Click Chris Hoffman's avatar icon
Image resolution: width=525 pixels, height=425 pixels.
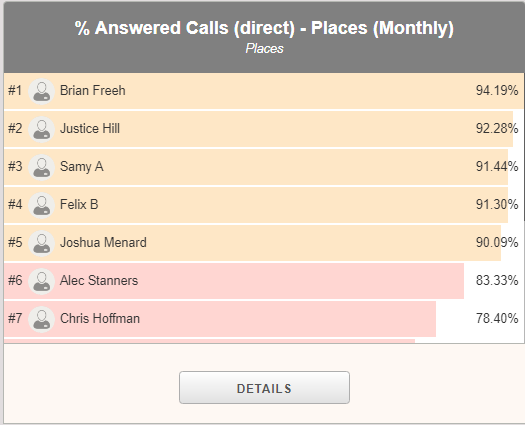pyautogui.click(x=42, y=319)
